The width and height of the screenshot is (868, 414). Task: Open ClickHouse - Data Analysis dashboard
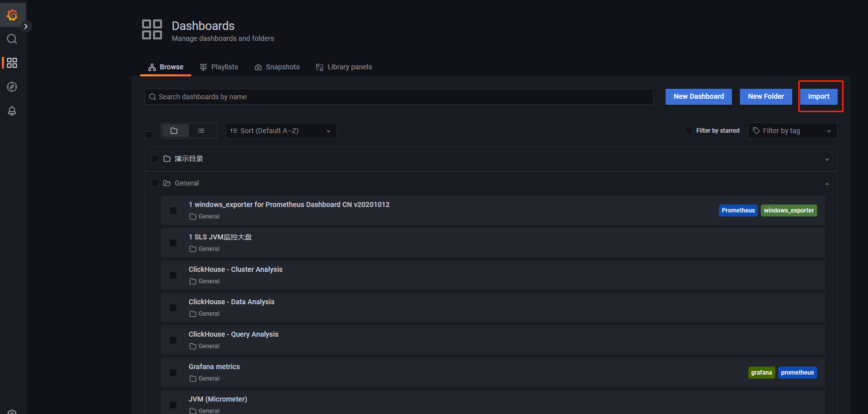(x=231, y=302)
